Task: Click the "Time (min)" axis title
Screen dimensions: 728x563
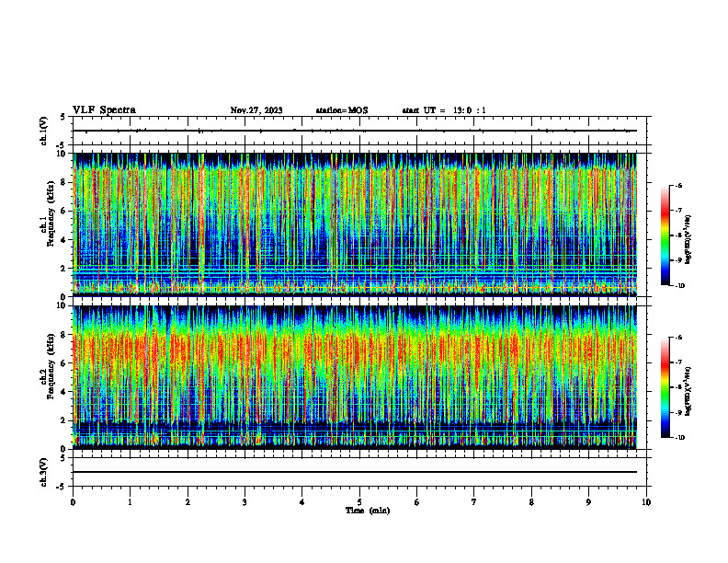Action: click(368, 511)
